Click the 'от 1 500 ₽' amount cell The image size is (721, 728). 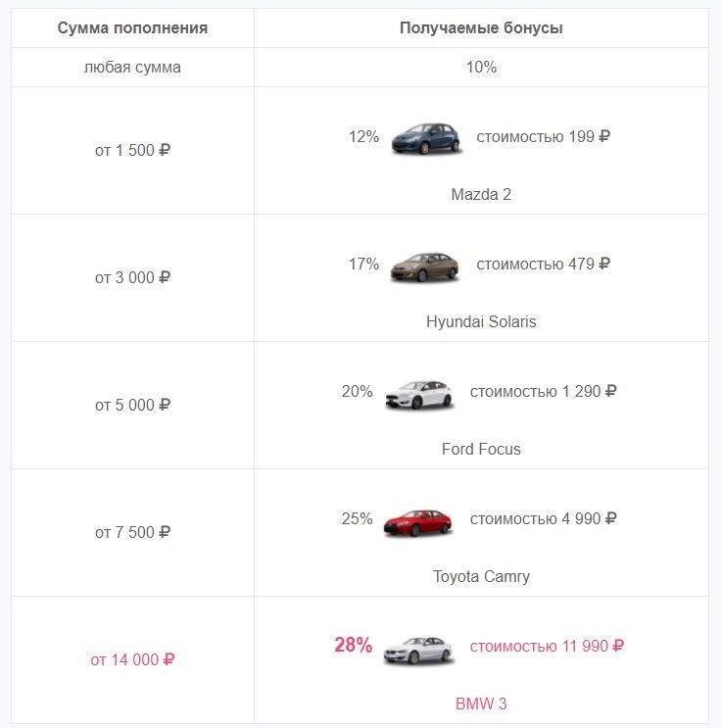point(132,151)
